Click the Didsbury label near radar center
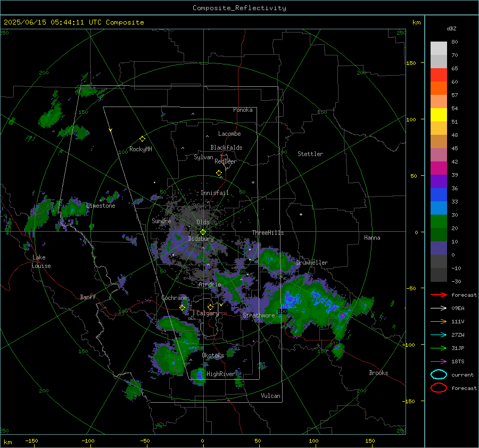This screenshot has width=479, height=448. (x=201, y=239)
